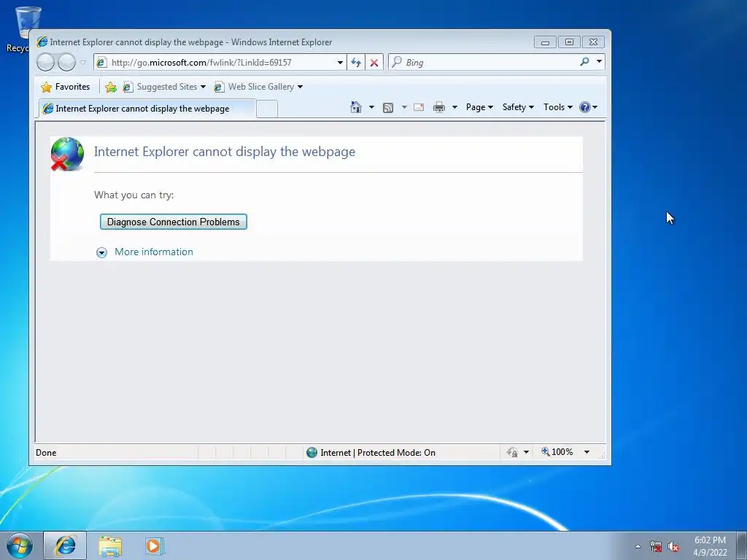Click the Windows Start button
The height and width of the screenshot is (560, 747).
click(x=20, y=545)
